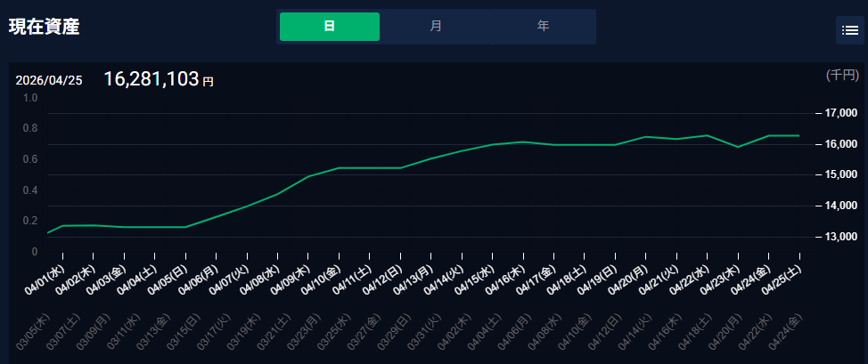Click the 04/15(水) date axis label

pos(476,279)
